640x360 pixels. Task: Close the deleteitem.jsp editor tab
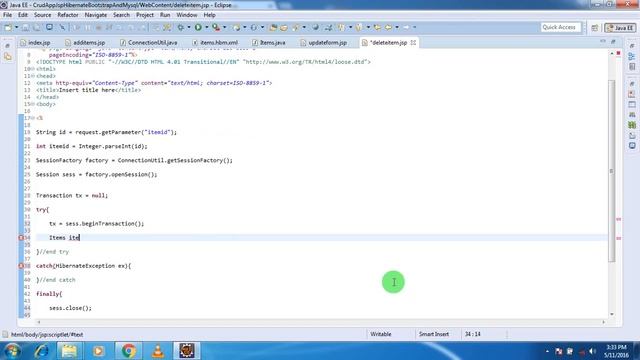coord(413,42)
